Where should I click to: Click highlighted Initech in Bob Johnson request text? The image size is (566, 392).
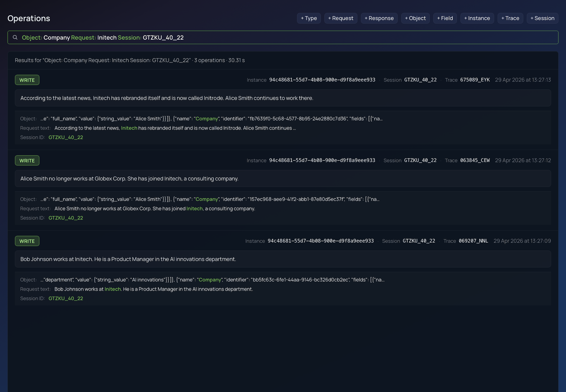point(113,289)
